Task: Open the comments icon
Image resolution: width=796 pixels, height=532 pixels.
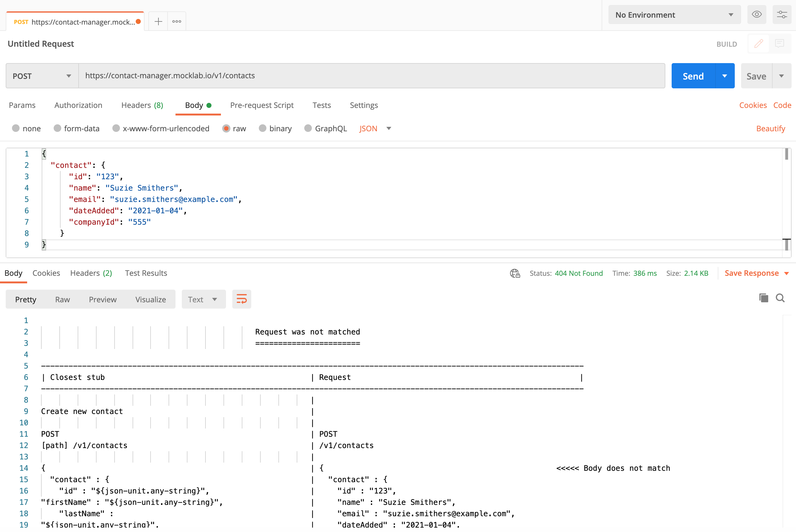Action: tap(780, 44)
